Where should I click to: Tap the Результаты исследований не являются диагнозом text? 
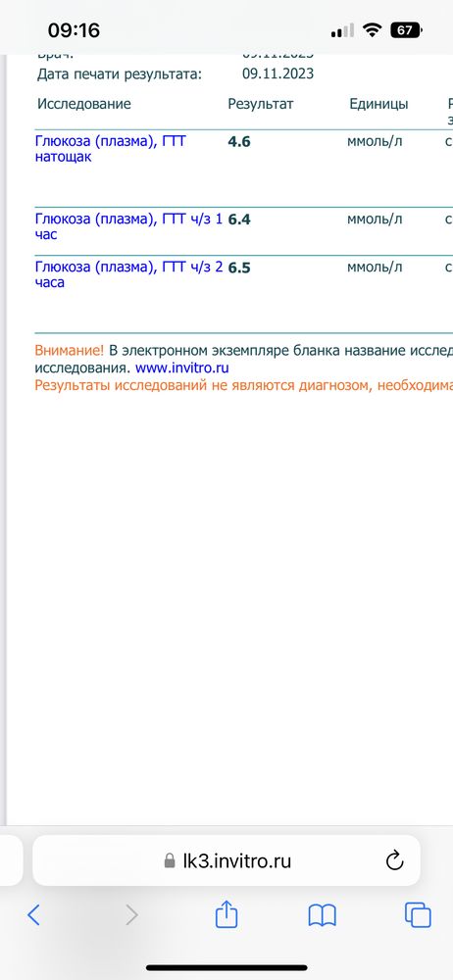244,385
